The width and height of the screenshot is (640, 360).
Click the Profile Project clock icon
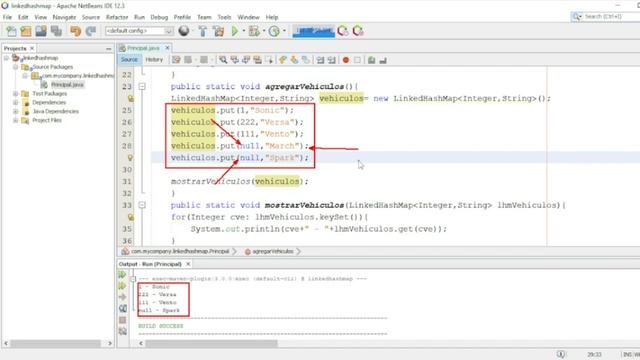pos(274,31)
